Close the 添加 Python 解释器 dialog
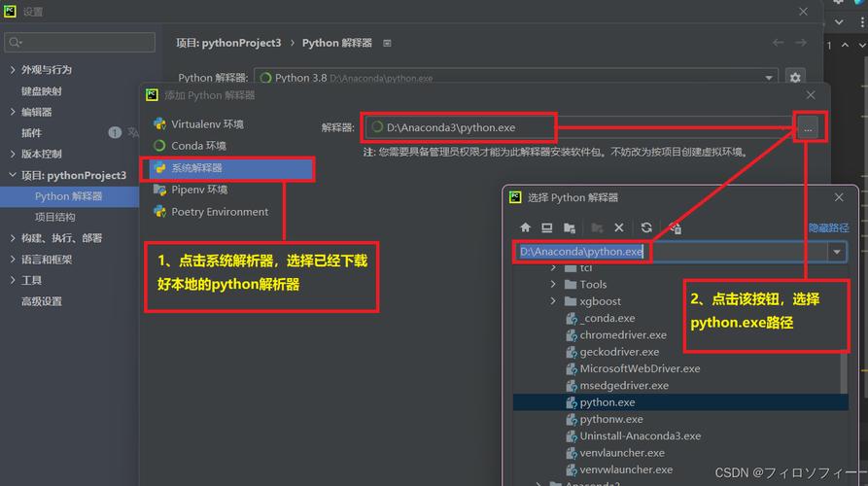Image resolution: width=868 pixels, height=486 pixels. 811,95
